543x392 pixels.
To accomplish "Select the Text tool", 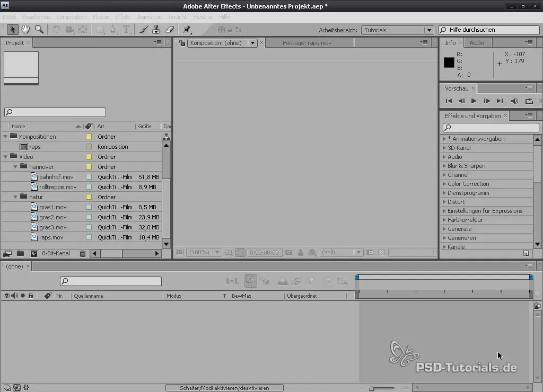I will coord(126,30).
